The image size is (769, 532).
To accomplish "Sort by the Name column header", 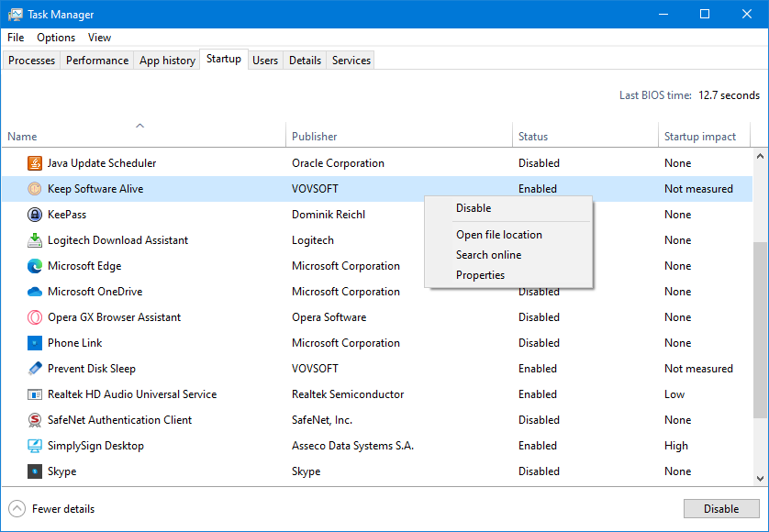I will (x=143, y=134).
